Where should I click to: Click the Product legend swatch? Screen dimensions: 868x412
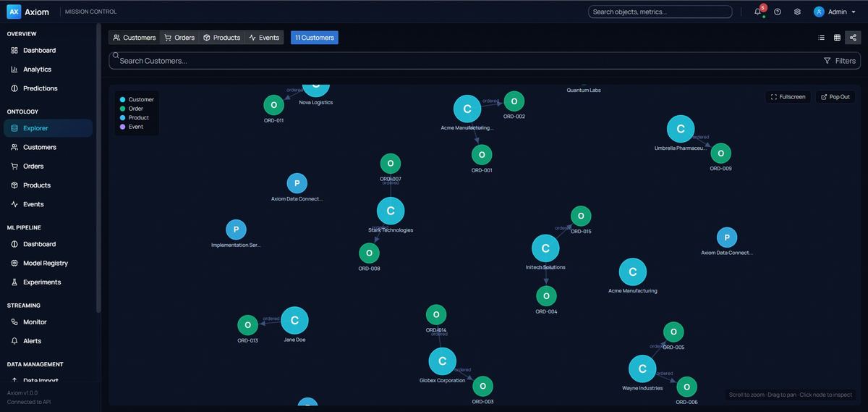click(x=123, y=117)
